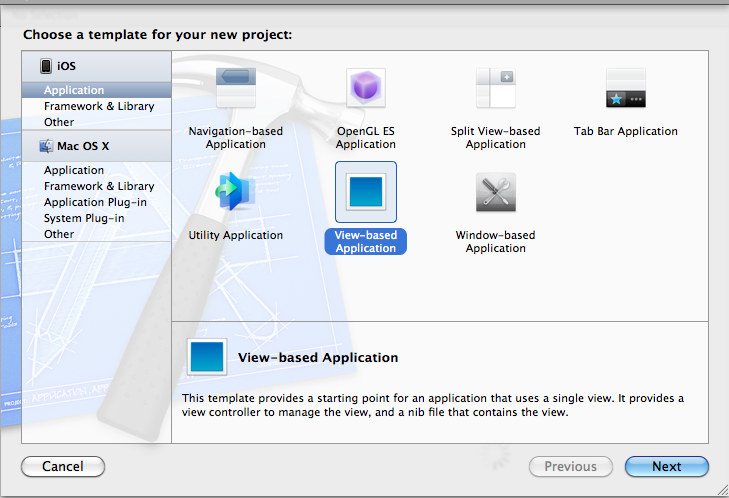Screen dimensions: 729x498
Task: Click the Next button
Action: pyautogui.click(x=667, y=466)
